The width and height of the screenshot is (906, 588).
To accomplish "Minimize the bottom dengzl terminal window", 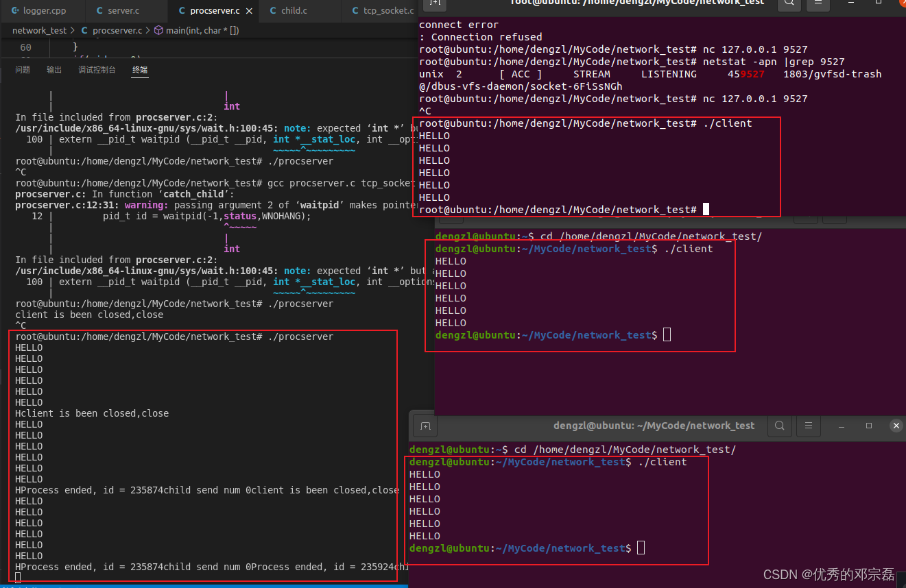I will click(843, 426).
